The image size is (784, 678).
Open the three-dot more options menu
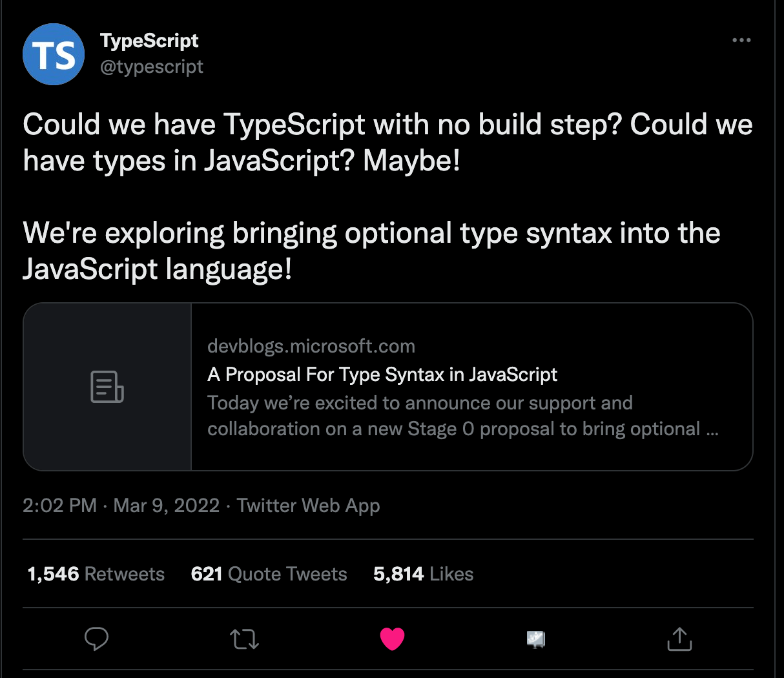click(x=741, y=40)
